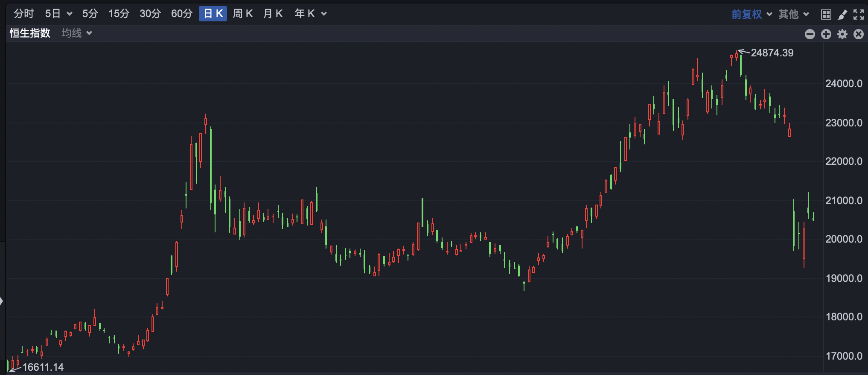Viewport: 868px width, 375px height.
Task: Click the 24874.39 high price marker
Action: pos(772,53)
